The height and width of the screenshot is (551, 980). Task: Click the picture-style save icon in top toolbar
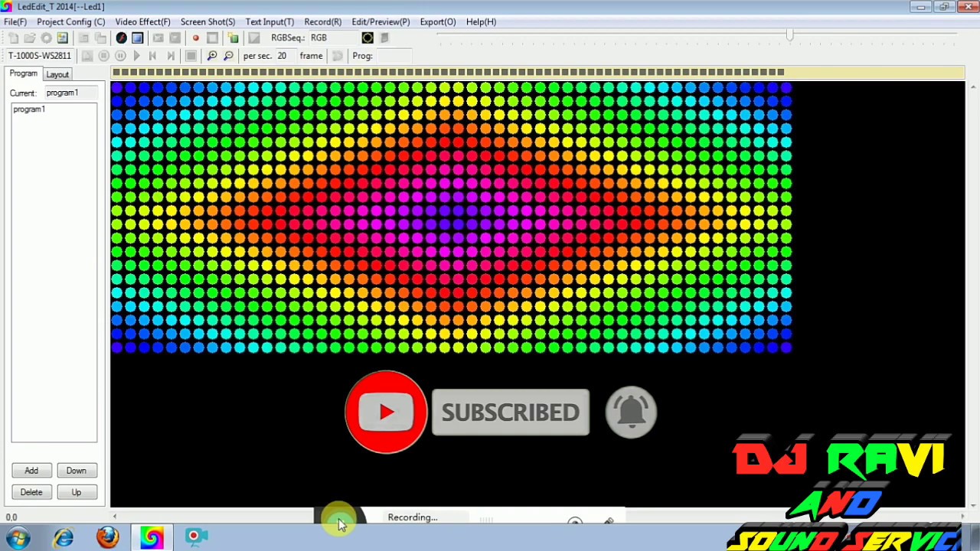click(63, 37)
